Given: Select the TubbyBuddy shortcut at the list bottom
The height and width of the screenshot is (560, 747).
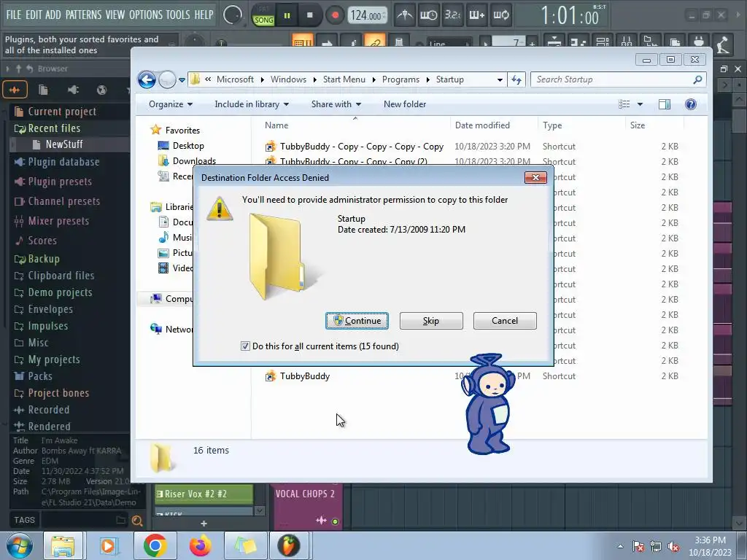Looking at the screenshot, I should (x=305, y=376).
